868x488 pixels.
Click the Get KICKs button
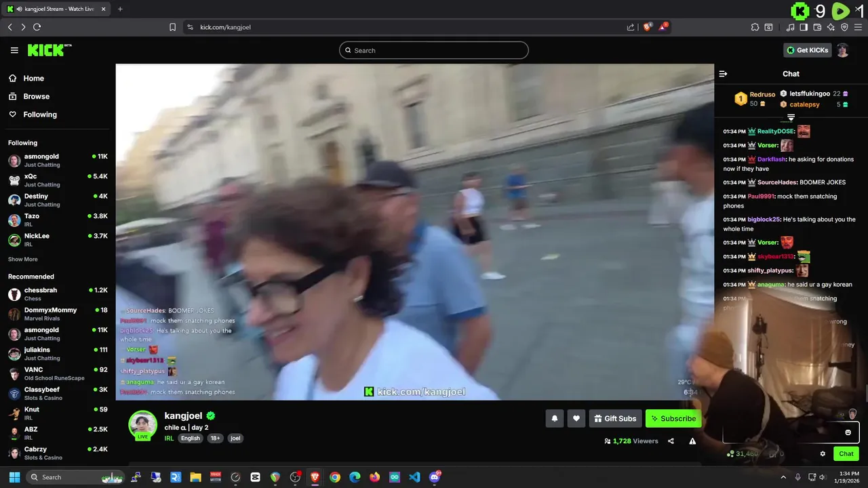807,50
